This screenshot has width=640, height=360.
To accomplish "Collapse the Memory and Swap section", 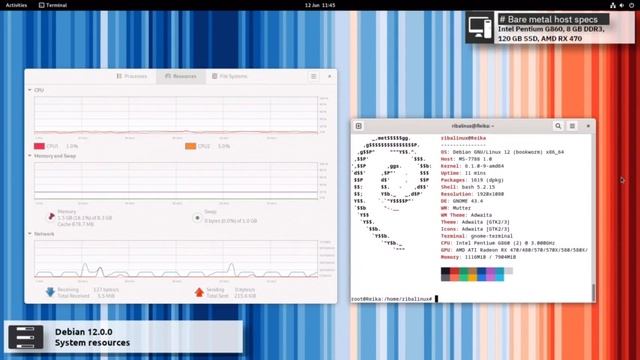I will pyautogui.click(x=30, y=156).
